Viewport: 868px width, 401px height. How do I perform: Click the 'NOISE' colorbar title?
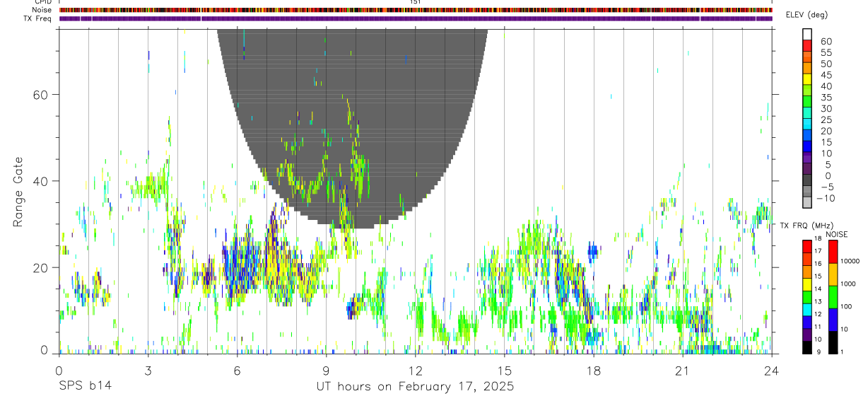pyautogui.click(x=837, y=235)
